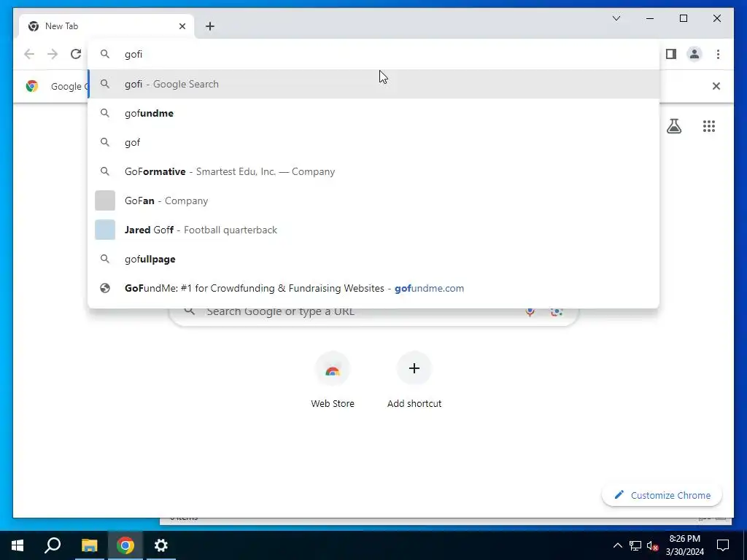Reload the current page

click(x=76, y=54)
